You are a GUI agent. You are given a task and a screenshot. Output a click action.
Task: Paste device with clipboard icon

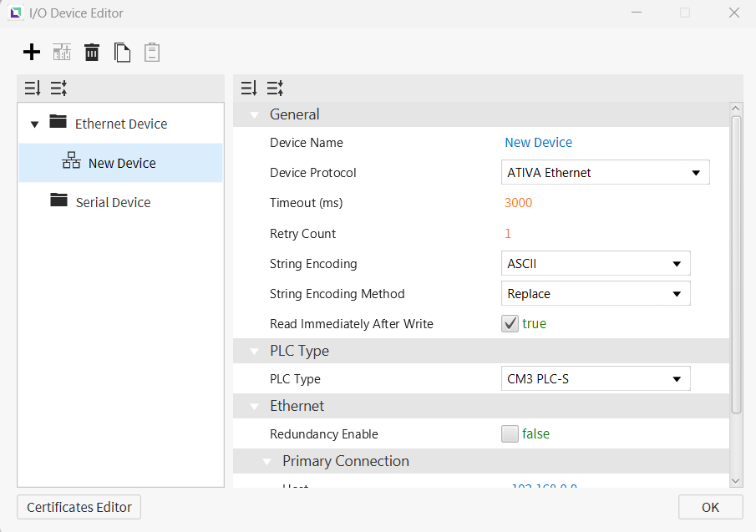point(152,52)
